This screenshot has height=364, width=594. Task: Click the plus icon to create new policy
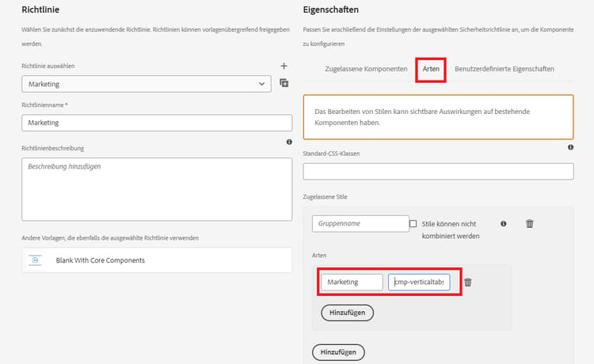tap(284, 66)
